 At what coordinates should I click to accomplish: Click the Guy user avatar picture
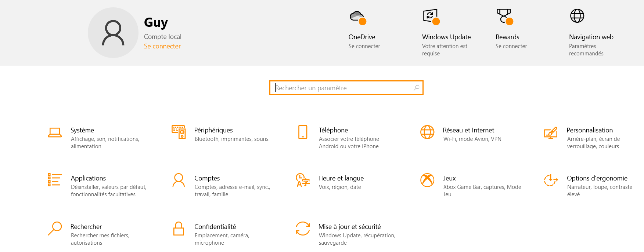click(113, 33)
